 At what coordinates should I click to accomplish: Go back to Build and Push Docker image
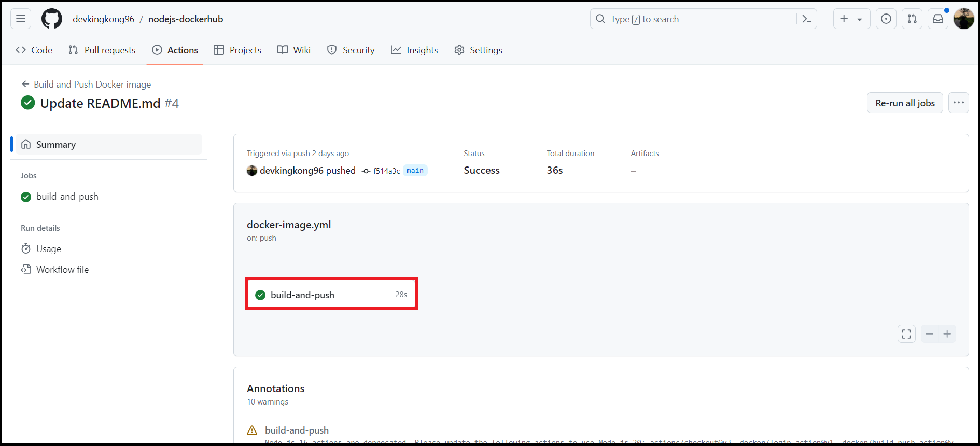point(92,84)
